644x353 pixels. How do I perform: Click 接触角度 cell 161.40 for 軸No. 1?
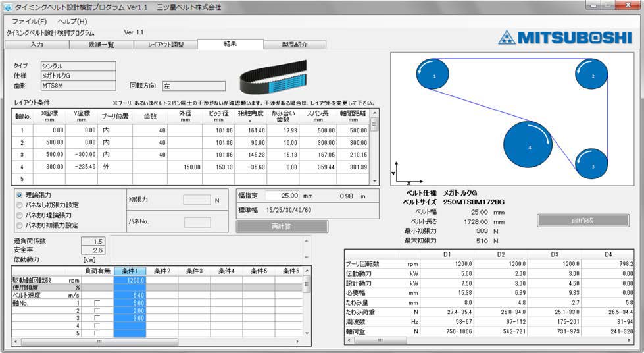[x=251, y=130]
